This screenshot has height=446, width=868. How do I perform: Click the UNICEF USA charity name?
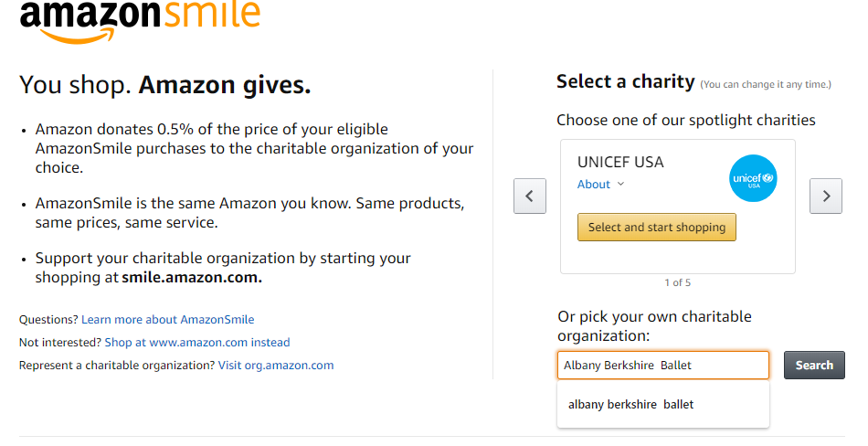(620, 162)
